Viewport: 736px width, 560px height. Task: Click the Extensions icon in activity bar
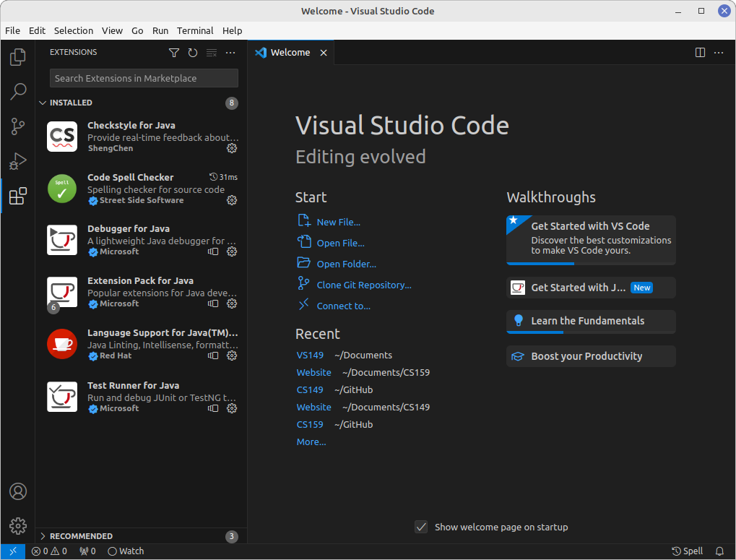coord(17,196)
